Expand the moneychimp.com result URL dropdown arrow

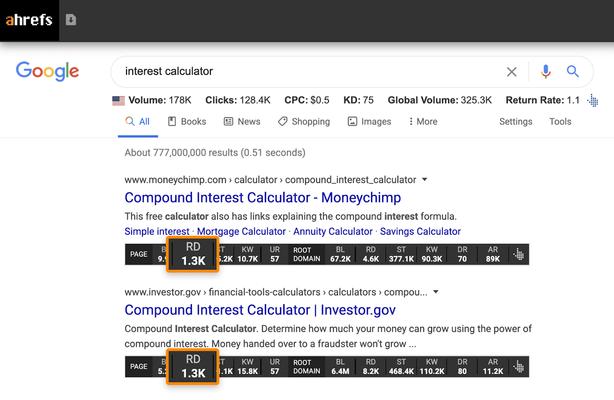tap(424, 180)
